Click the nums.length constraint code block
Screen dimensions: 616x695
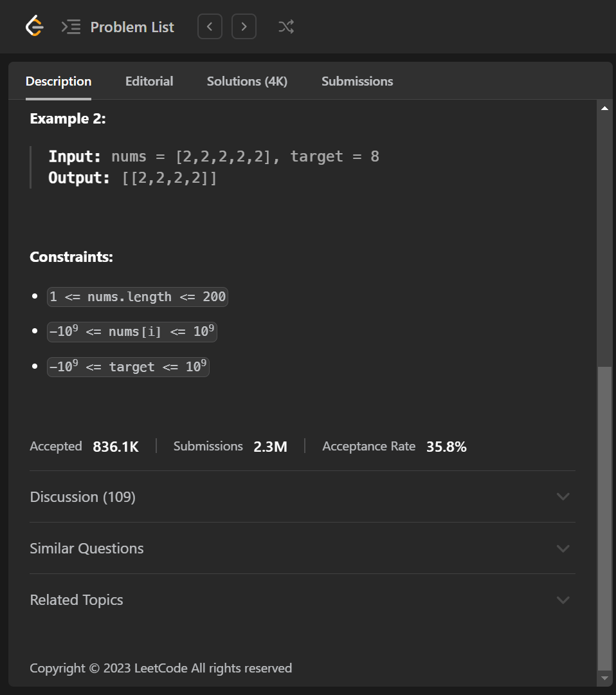point(138,297)
